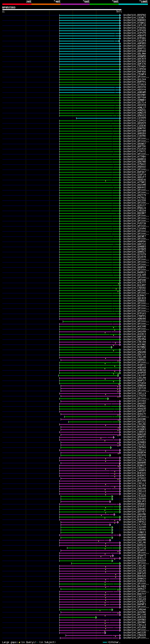Open hit UniRef100_Q0D170
The image size is (150, 644).
[x=135, y=414]
